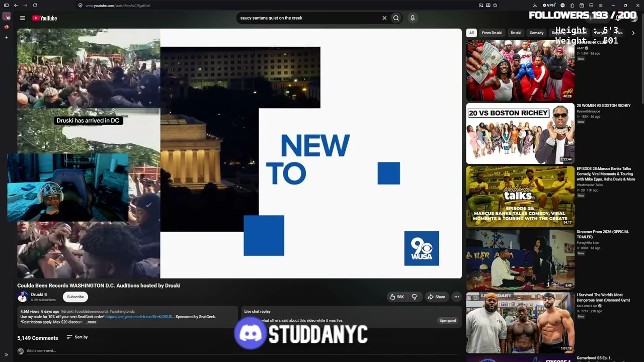The width and height of the screenshot is (644, 362).
Task: Open the Westchester Talks channel name
Action: [590, 185]
